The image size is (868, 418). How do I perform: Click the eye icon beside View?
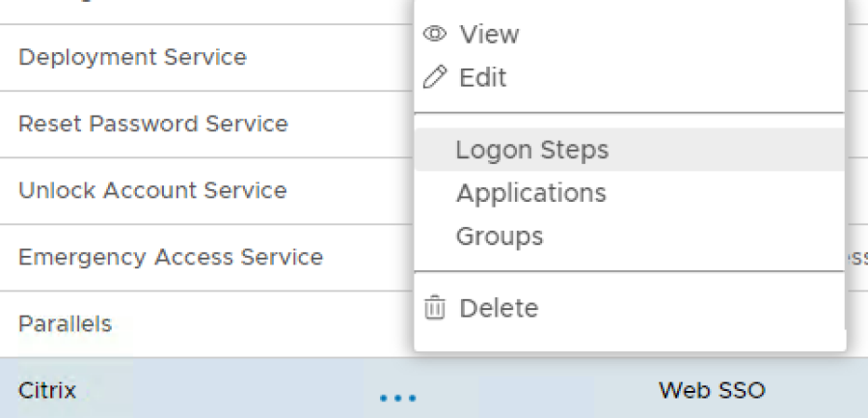pos(436,35)
